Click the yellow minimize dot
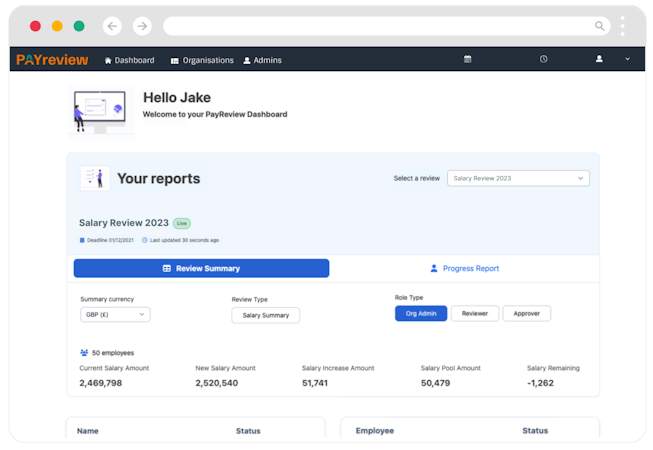 point(57,26)
